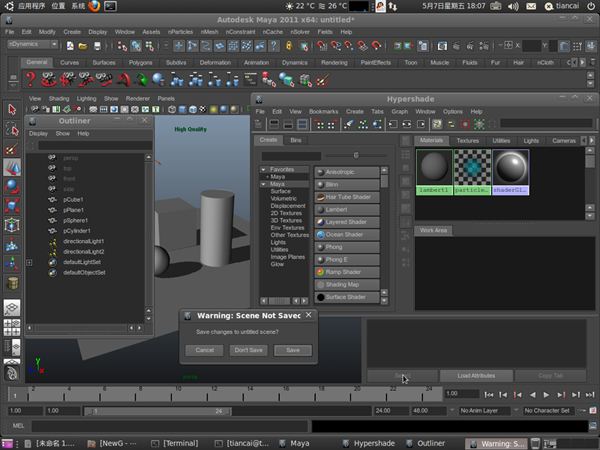Select the single perspective layout icon

12,308
